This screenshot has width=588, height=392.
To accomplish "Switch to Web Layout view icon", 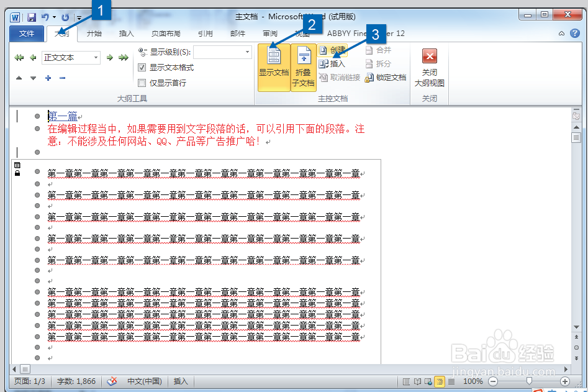I will point(428,381).
